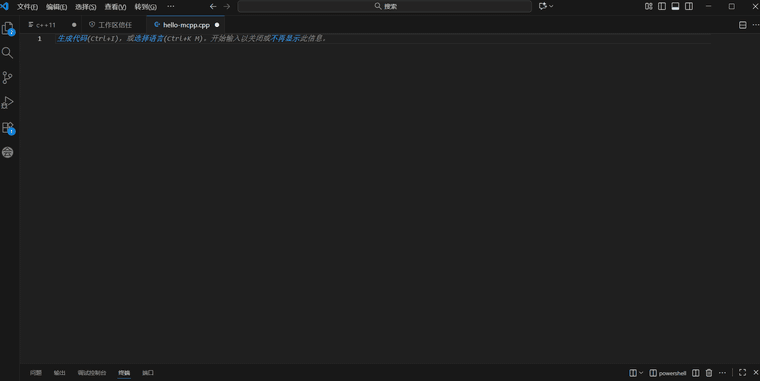Viewport: 760px width, 381px height.
Task: Go forward with the right arrow
Action: pyautogui.click(x=226, y=6)
